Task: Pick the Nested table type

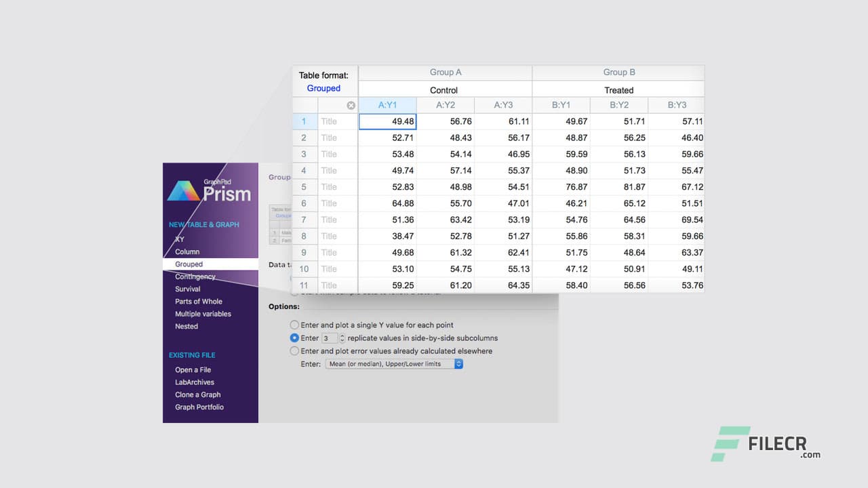Action: (186, 326)
